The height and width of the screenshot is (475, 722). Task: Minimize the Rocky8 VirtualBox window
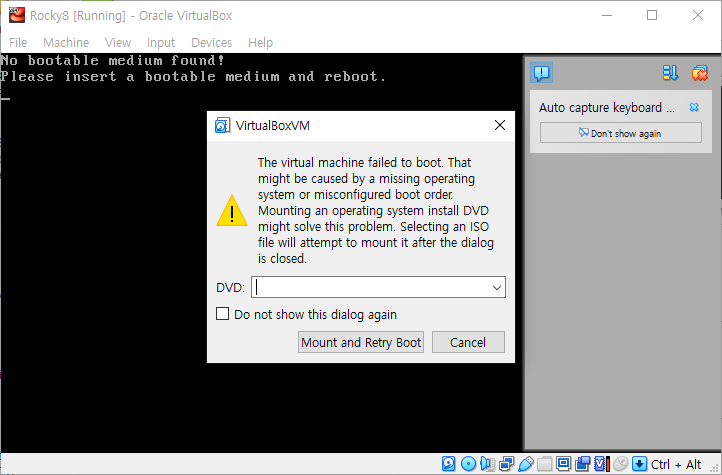tap(607, 15)
